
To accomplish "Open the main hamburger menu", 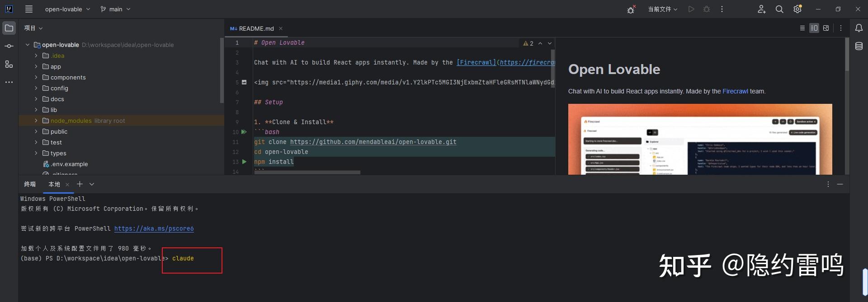I will (x=29, y=9).
